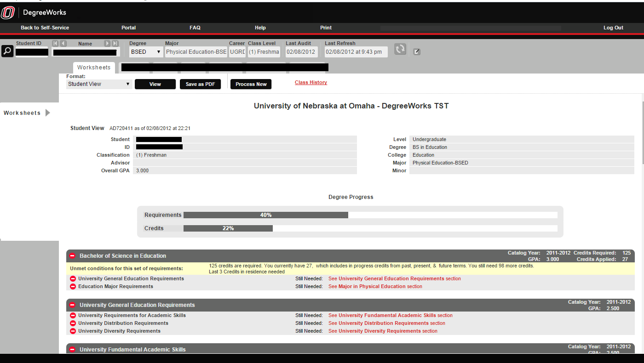
Task: Select the Worksheets tab
Action: [x=94, y=68]
